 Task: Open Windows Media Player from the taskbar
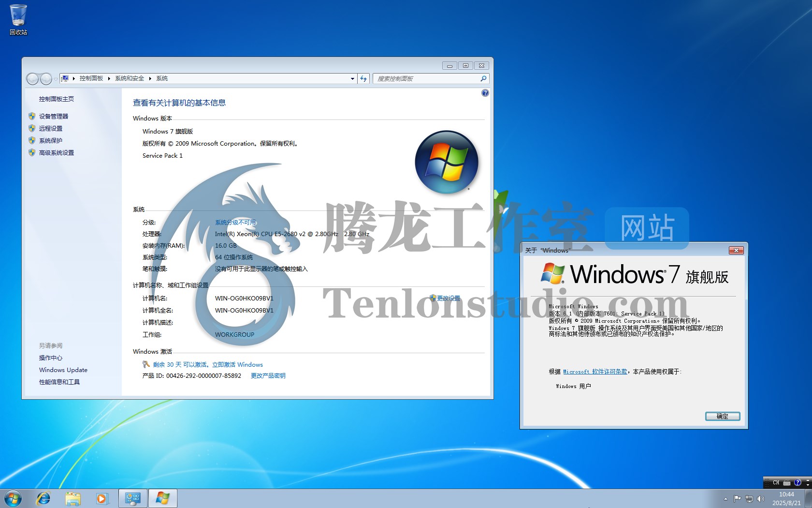[x=102, y=498]
